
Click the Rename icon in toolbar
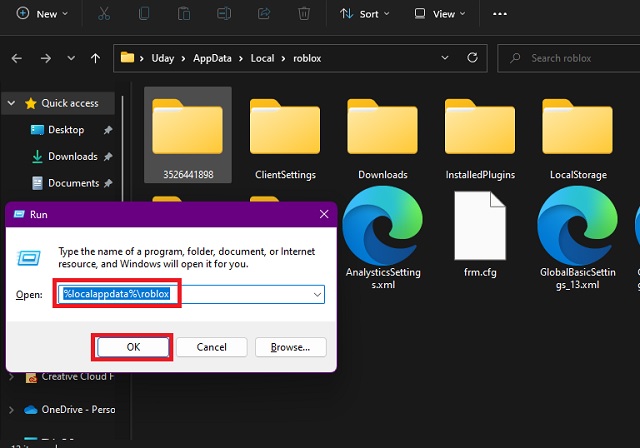coord(224,14)
